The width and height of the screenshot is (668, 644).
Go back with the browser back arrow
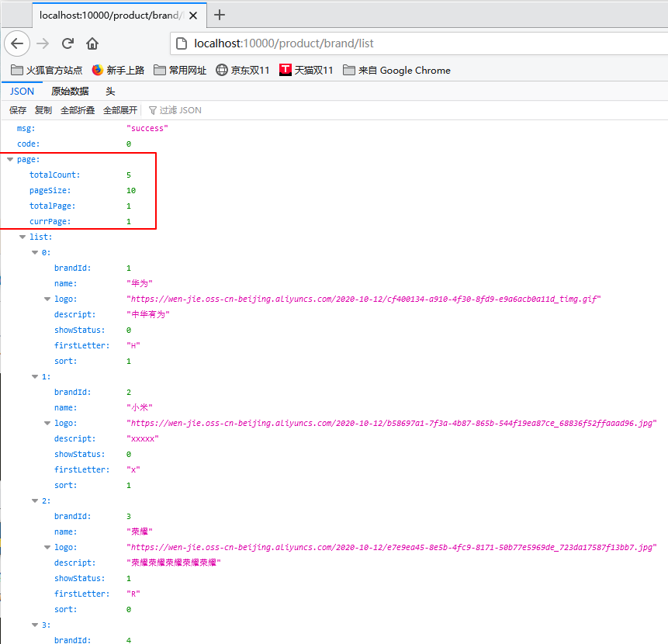point(17,43)
